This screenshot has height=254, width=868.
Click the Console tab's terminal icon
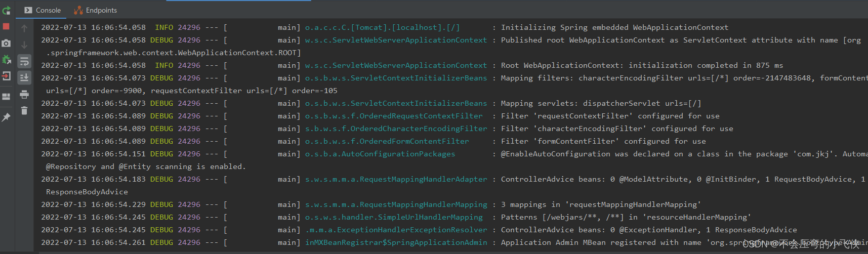(x=28, y=10)
